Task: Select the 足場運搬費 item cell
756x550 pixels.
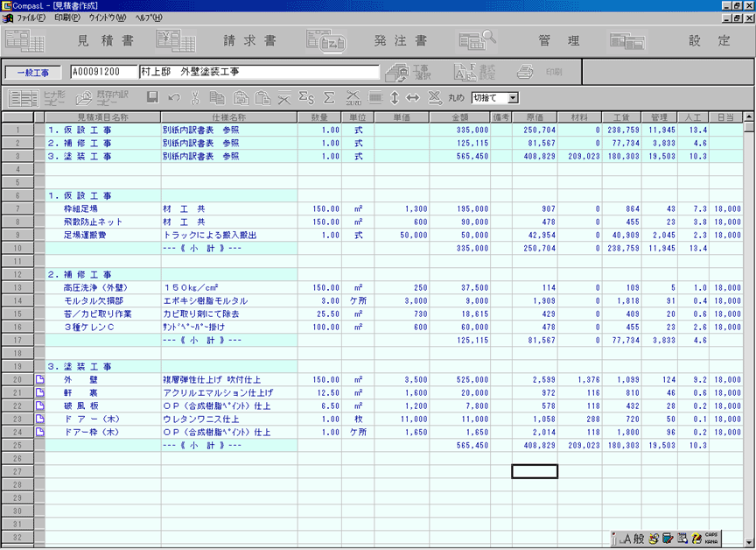Action: pos(102,236)
